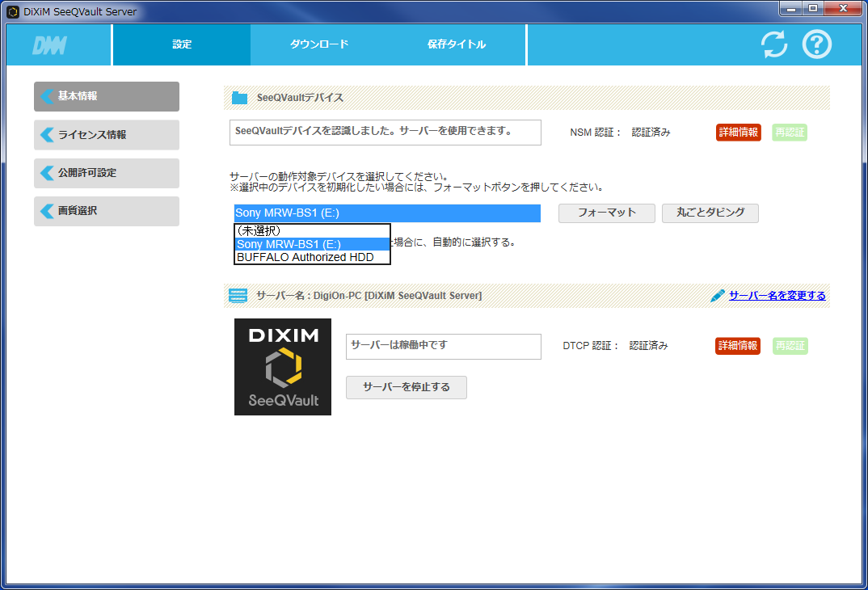Image resolution: width=868 pixels, height=590 pixels.
Task: Open 公開許可設定 in the sidebar
Action: click(x=107, y=173)
